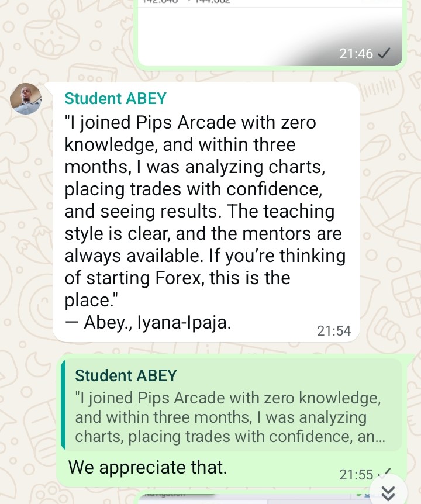Open the "Student ABEY" sender name in white bubble
The width and height of the screenshot is (421, 504).
(115, 98)
